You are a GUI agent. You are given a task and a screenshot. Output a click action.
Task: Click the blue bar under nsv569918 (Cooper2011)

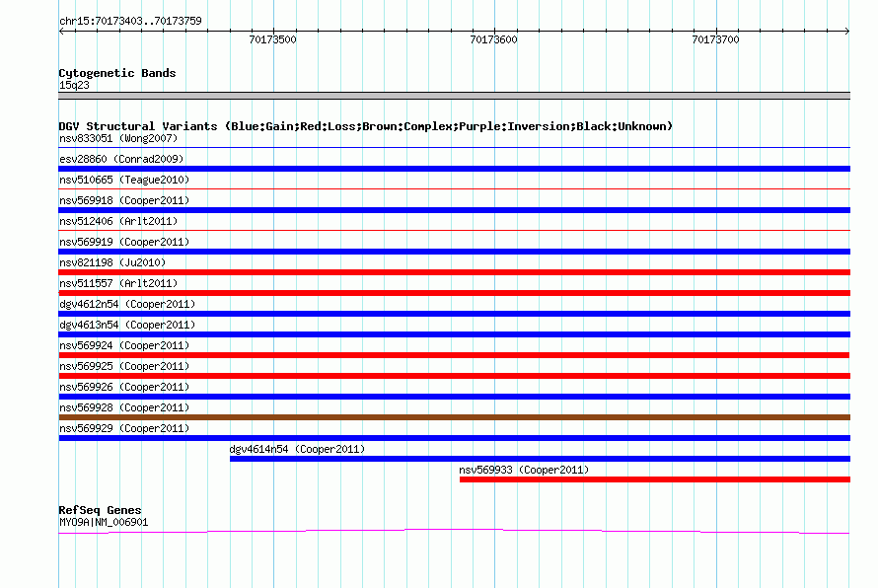[454, 210]
